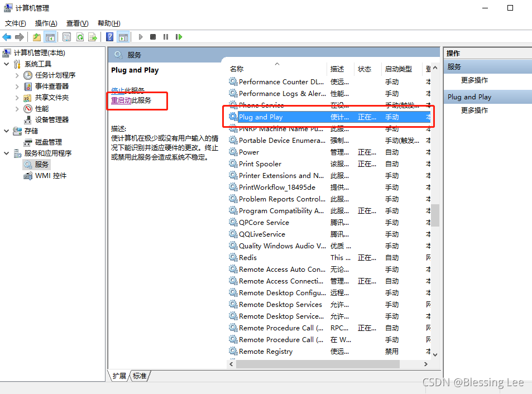Click the Restart Service toolbar icon
Image resolution: width=532 pixels, height=394 pixels.
click(x=179, y=37)
